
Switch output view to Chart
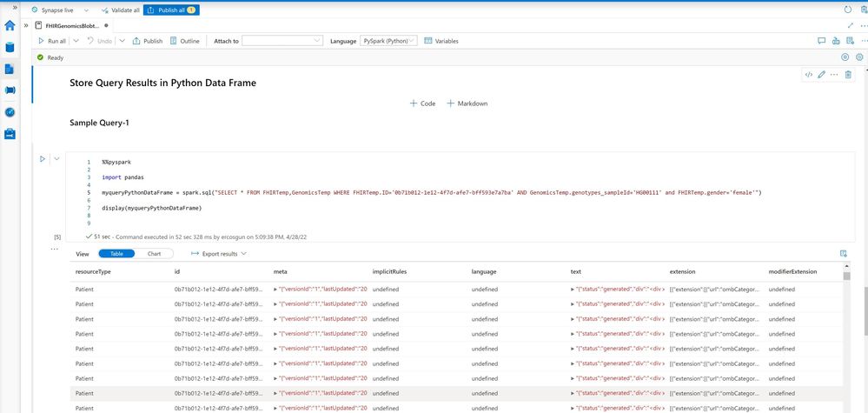(154, 254)
